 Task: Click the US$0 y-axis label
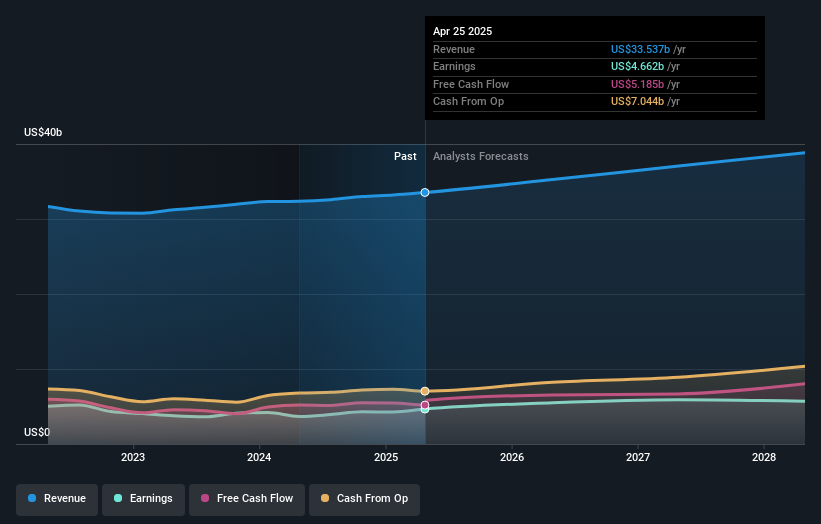tap(37, 432)
